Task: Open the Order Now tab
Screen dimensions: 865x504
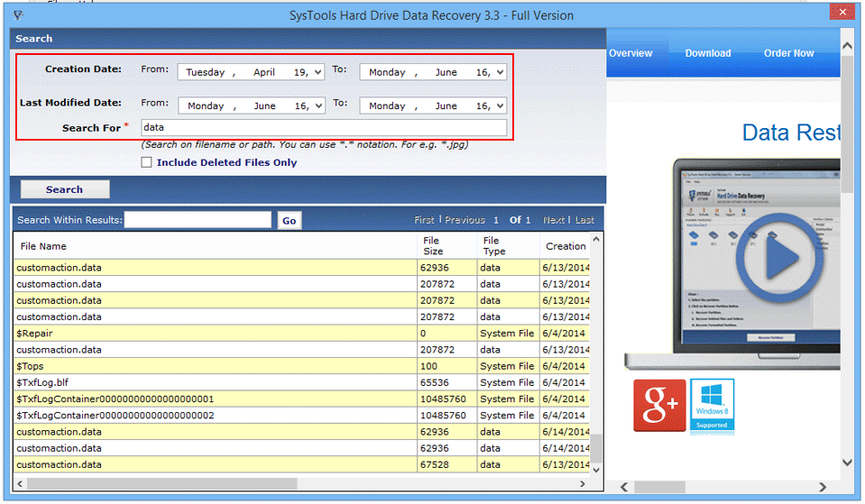Action: (x=789, y=53)
